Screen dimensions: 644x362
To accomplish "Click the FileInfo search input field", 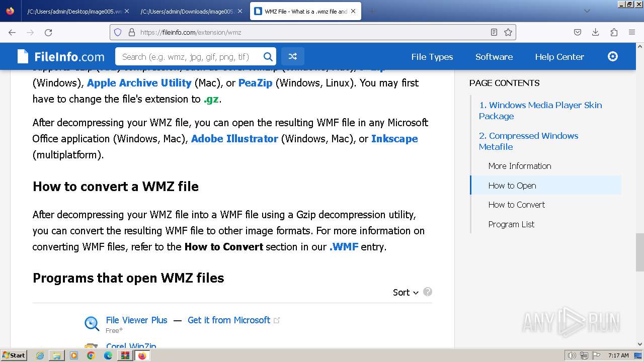I will coord(189,57).
